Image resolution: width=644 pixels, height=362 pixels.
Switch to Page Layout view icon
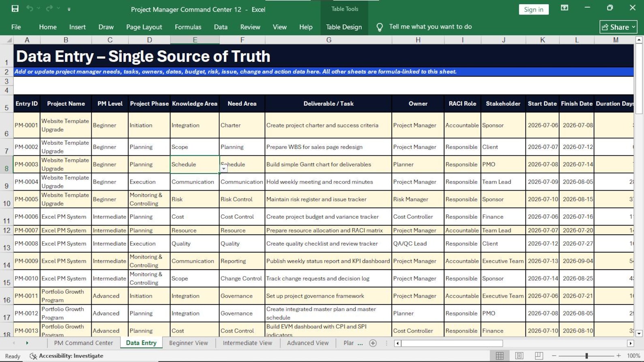(519, 356)
